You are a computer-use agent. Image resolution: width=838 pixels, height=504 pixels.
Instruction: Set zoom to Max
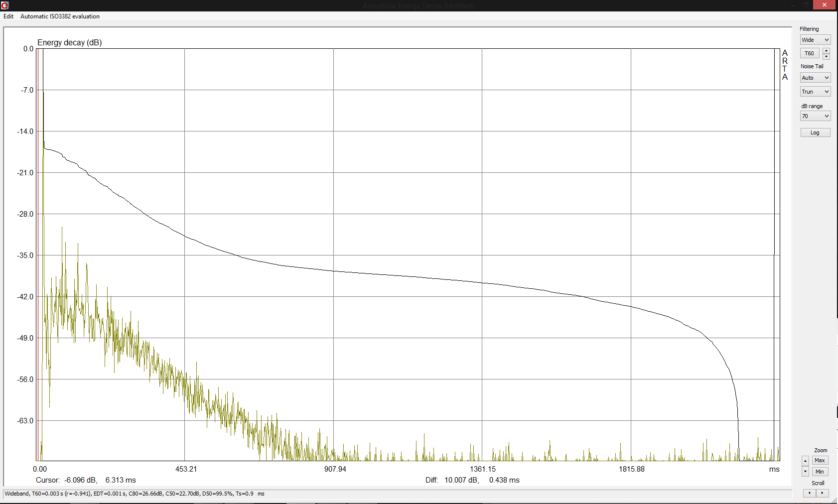[x=820, y=461]
